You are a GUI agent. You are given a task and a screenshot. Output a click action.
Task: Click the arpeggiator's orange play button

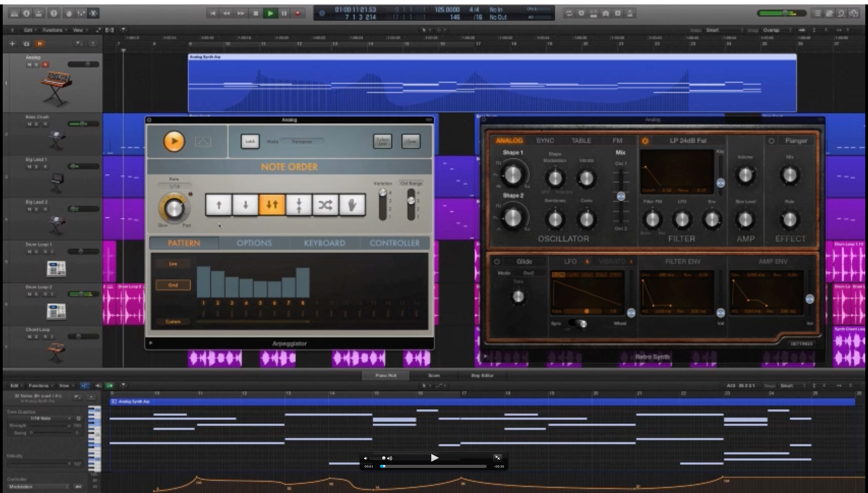coord(174,141)
